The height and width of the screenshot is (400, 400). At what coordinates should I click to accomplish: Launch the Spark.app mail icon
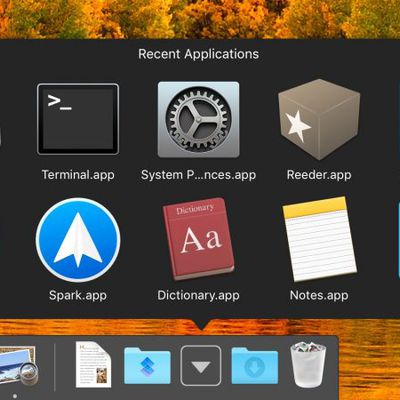pos(78,240)
